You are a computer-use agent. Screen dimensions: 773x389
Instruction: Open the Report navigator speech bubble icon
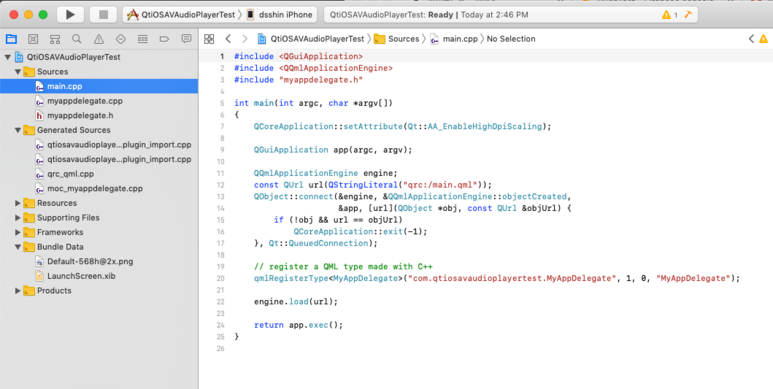pos(186,39)
